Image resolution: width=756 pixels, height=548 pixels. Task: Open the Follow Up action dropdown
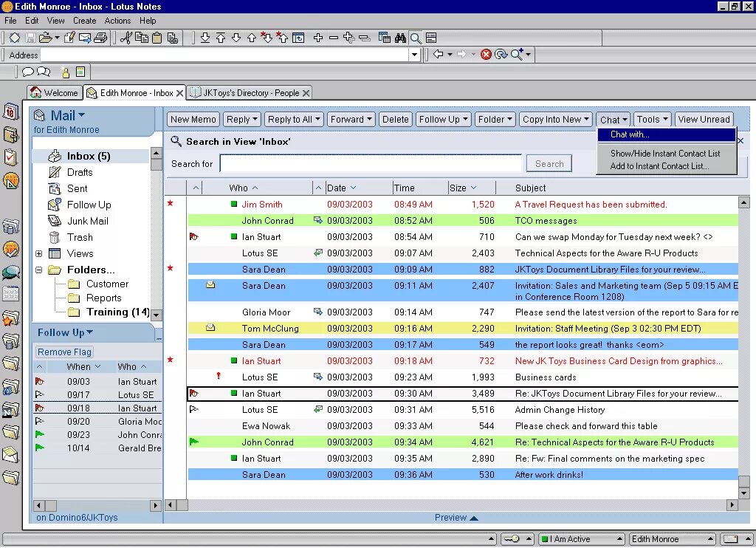(443, 119)
